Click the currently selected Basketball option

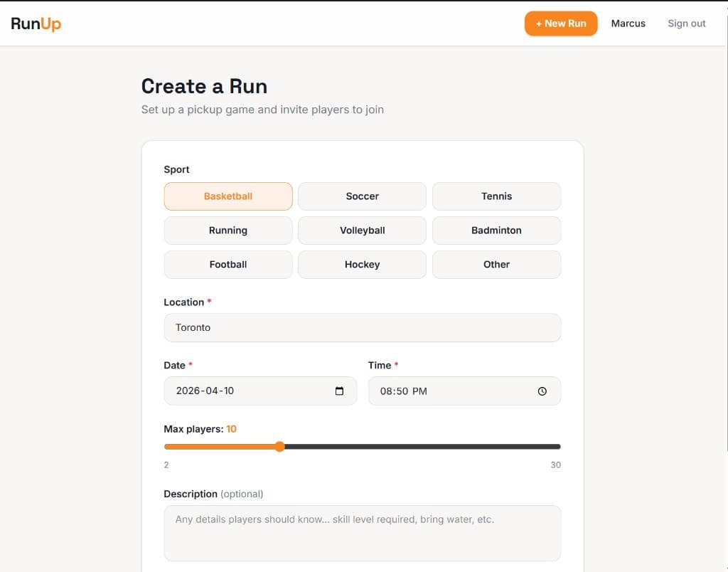[x=227, y=196]
